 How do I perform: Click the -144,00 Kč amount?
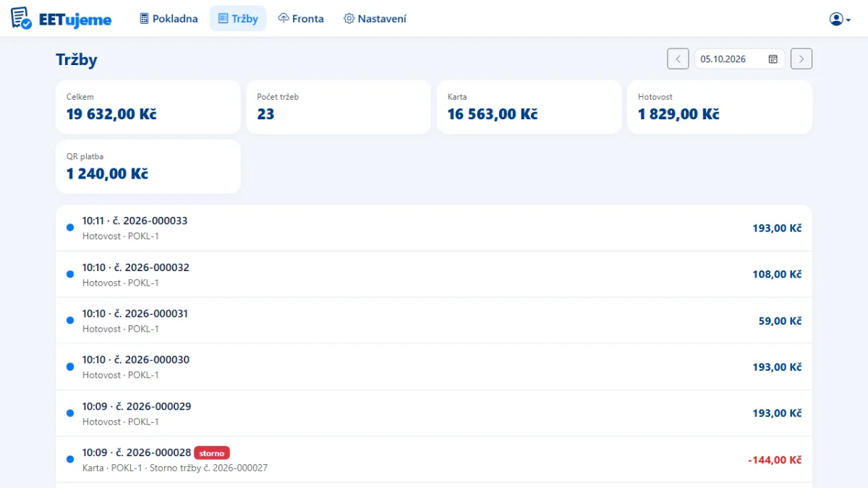point(775,460)
